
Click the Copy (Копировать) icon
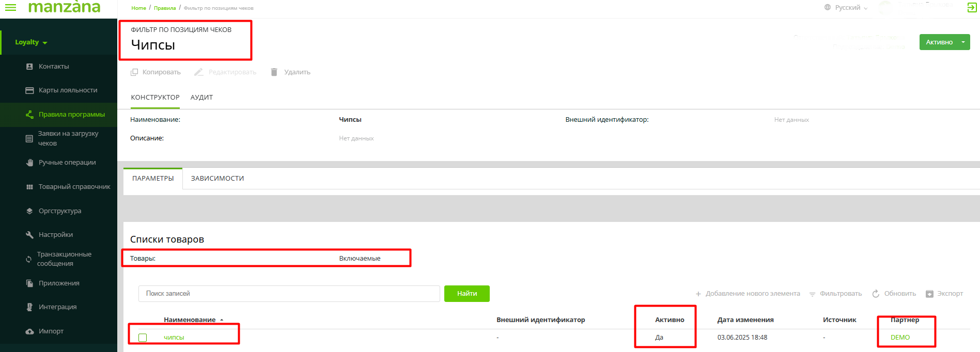[134, 72]
